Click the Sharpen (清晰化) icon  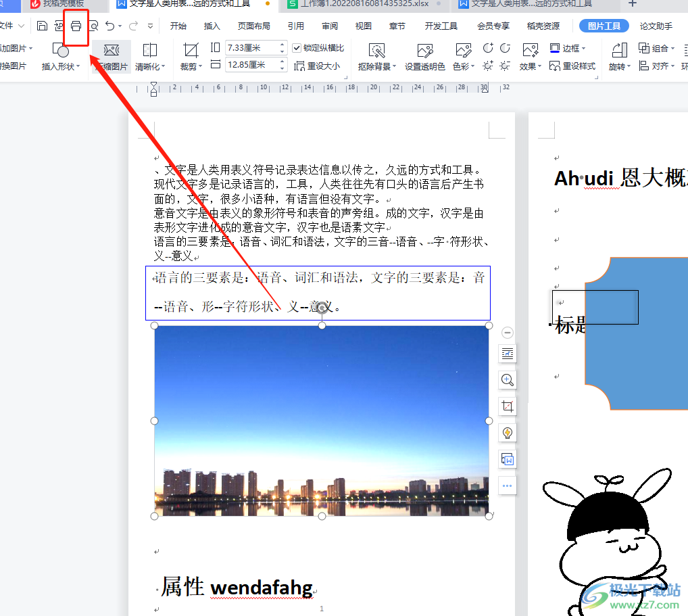149,51
